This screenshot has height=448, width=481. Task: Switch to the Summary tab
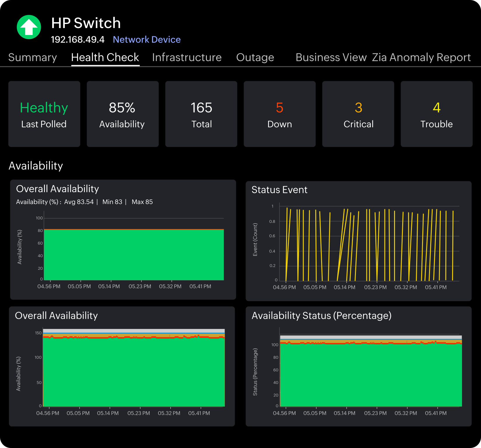pos(33,57)
